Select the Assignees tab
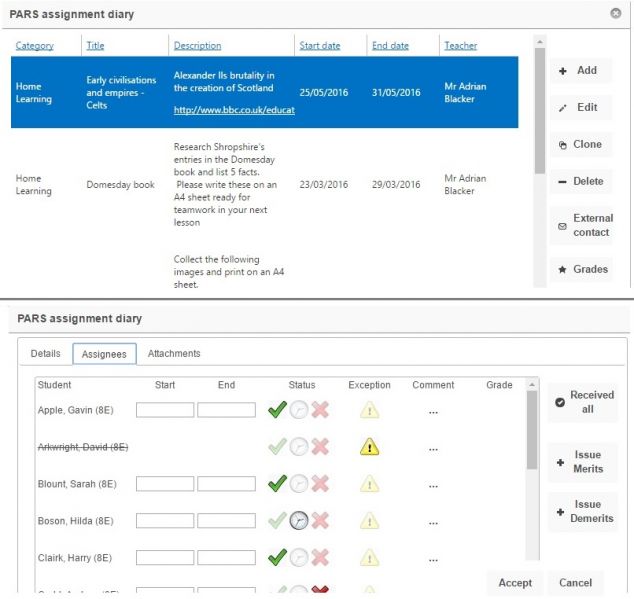 pyautogui.click(x=104, y=354)
